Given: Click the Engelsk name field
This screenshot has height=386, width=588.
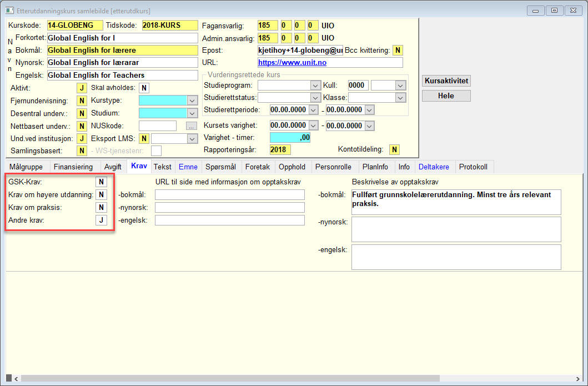Looking at the screenshot, I should [x=123, y=76].
